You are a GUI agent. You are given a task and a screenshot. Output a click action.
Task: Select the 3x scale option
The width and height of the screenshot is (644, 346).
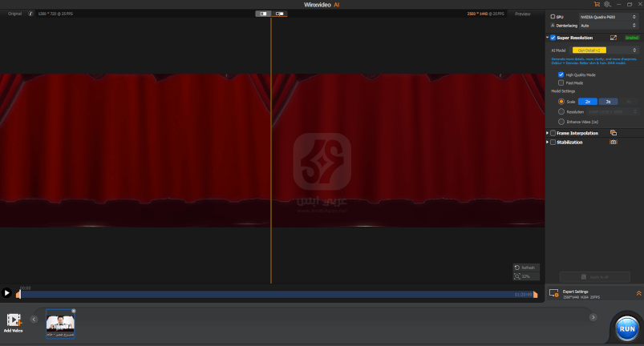tap(609, 102)
